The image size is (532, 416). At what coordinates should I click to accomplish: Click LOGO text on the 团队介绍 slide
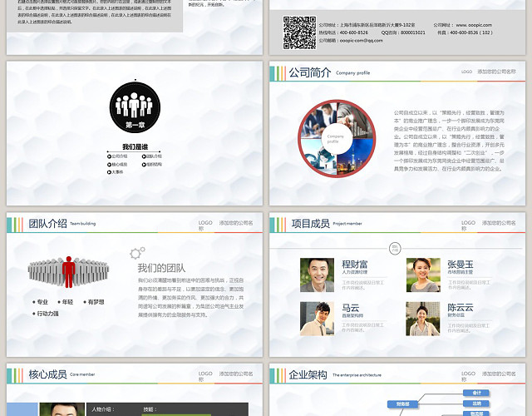(x=205, y=223)
